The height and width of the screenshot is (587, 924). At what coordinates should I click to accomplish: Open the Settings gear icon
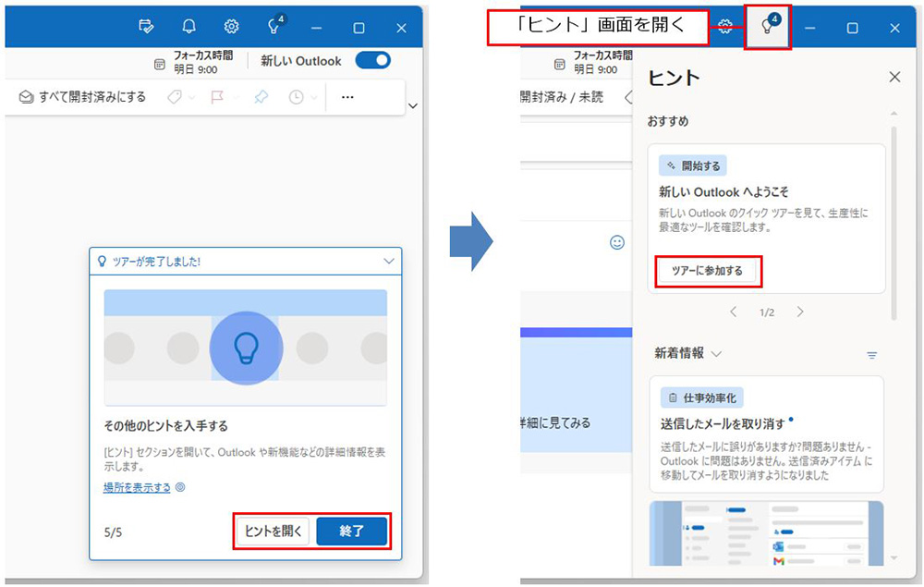tap(229, 27)
